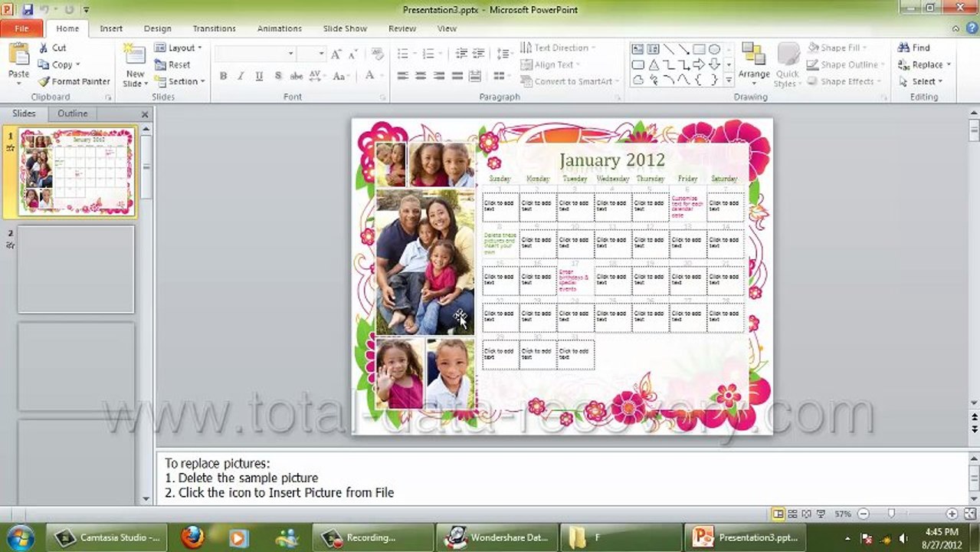Select the Right Arrow shape
980x552 pixels.
[699, 64]
